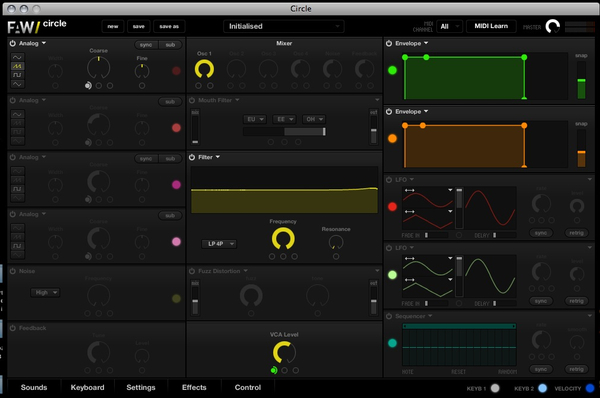Click the save as button
The image size is (600, 398).
click(x=169, y=26)
